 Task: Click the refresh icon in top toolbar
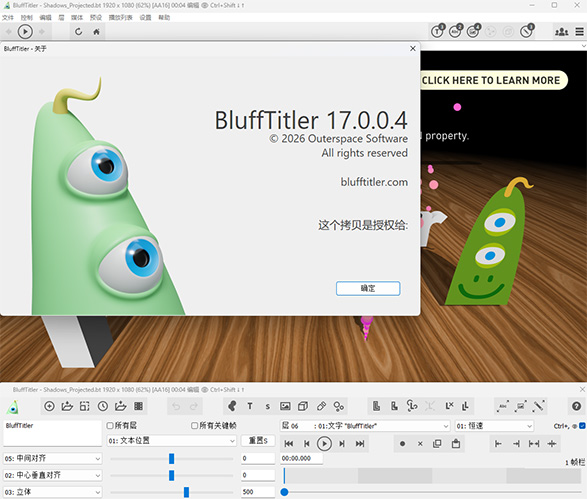(78, 32)
